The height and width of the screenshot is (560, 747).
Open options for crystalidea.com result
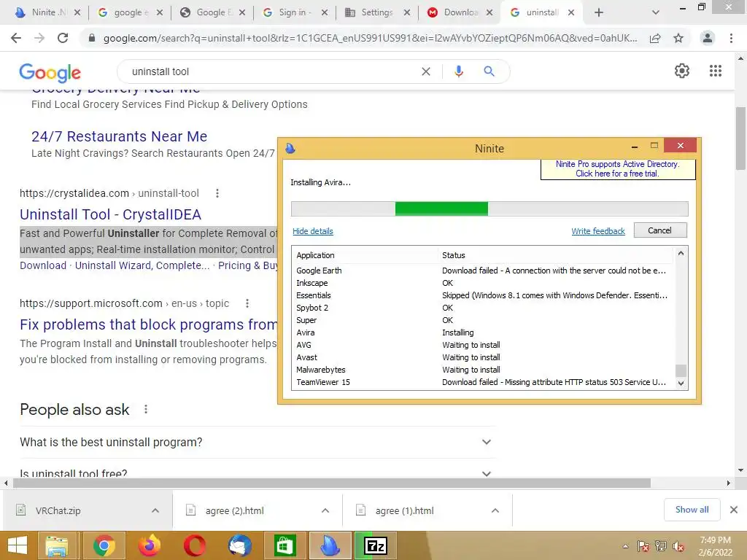pyautogui.click(x=217, y=193)
